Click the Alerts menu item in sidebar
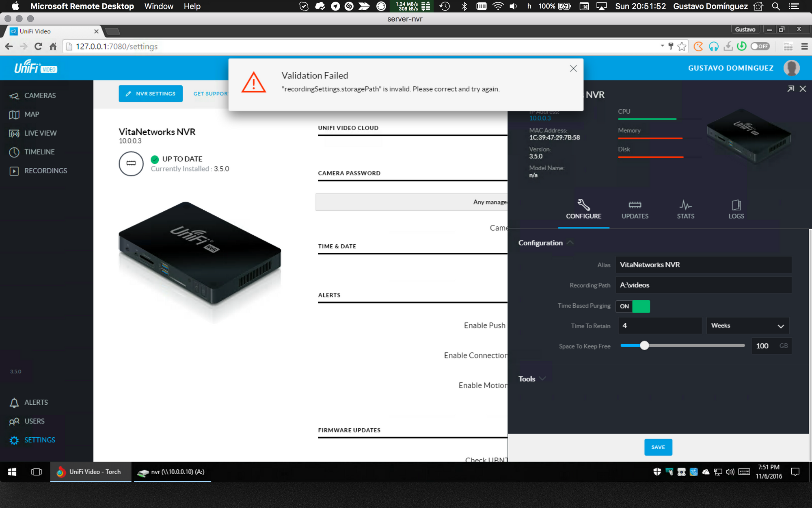Image resolution: width=812 pixels, height=508 pixels. (36, 402)
